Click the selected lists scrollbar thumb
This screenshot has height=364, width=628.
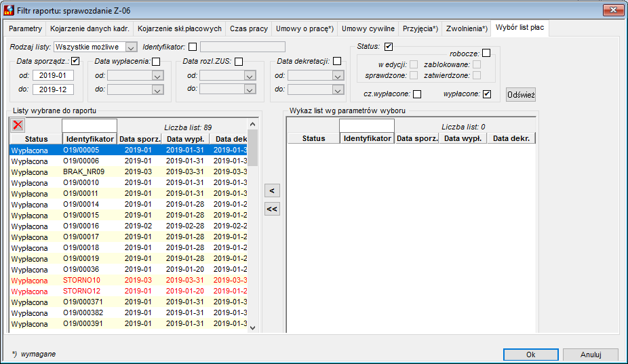[x=252, y=147]
